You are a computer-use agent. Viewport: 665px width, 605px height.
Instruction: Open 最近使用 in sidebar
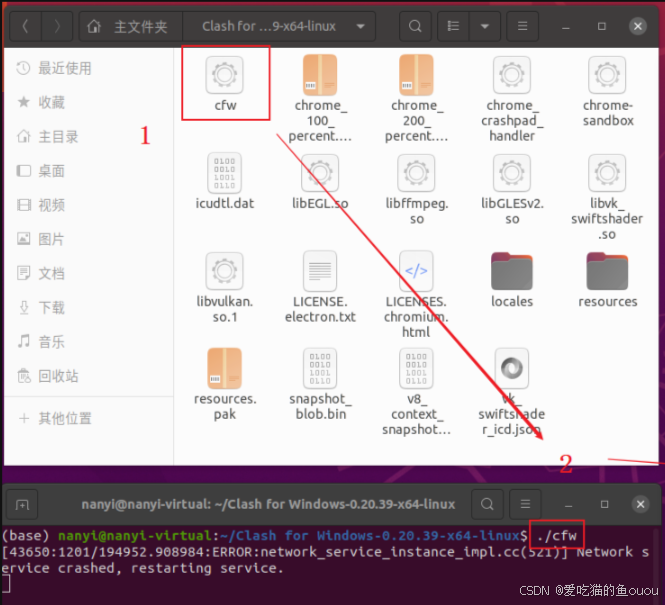(x=88, y=68)
